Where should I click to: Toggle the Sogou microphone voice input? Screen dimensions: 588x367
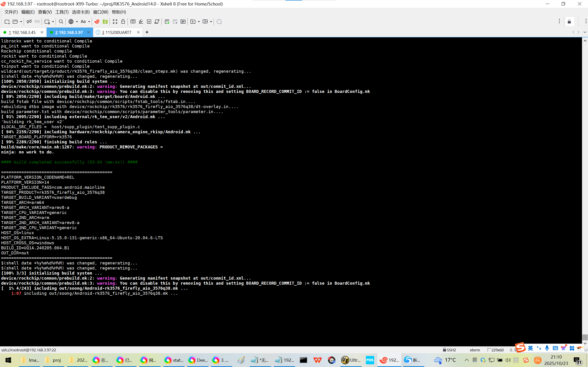click(x=547, y=348)
